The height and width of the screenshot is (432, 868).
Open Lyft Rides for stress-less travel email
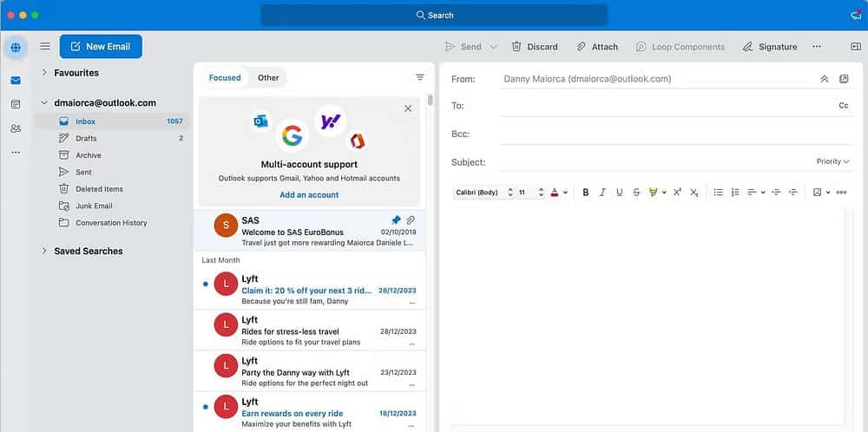[x=310, y=331]
